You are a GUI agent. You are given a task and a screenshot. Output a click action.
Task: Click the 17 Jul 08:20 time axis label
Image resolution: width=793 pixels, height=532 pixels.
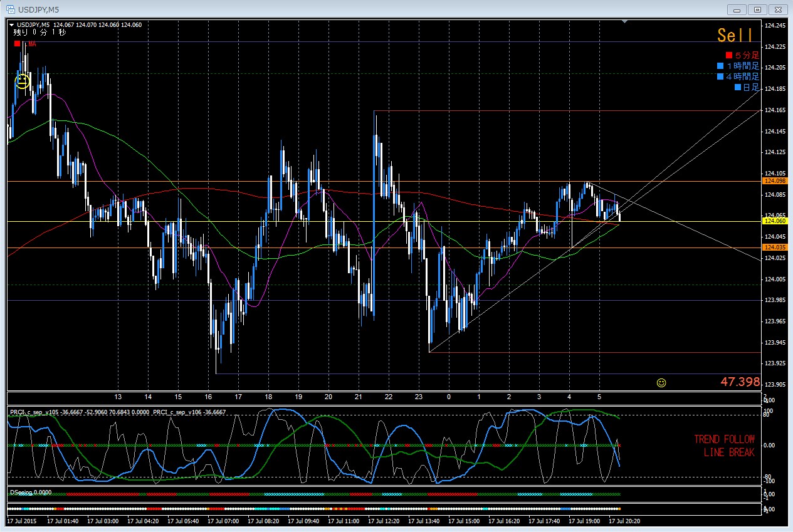[263, 521]
